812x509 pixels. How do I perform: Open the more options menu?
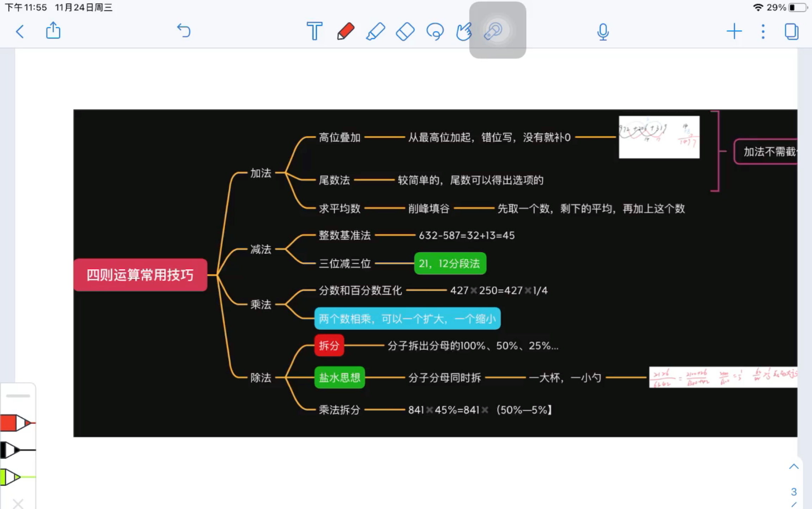[x=763, y=31]
